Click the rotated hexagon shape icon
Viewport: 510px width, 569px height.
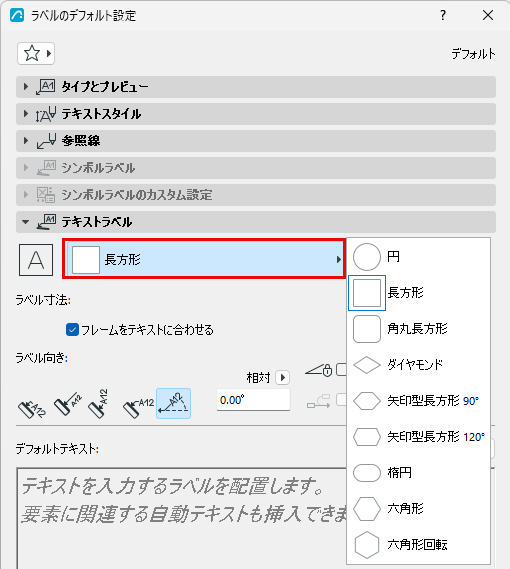367,545
